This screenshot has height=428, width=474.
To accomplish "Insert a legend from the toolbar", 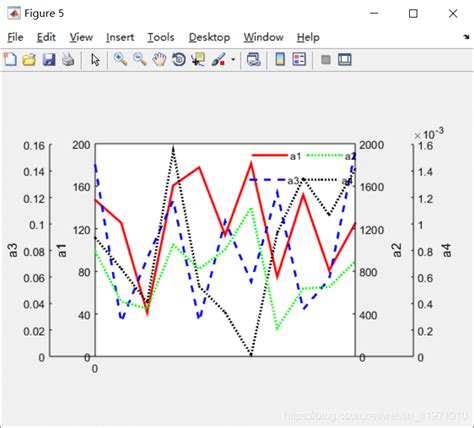I will click(x=299, y=60).
